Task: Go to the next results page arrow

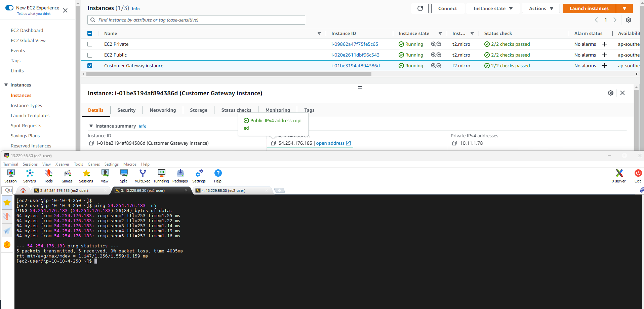Action: tap(615, 20)
